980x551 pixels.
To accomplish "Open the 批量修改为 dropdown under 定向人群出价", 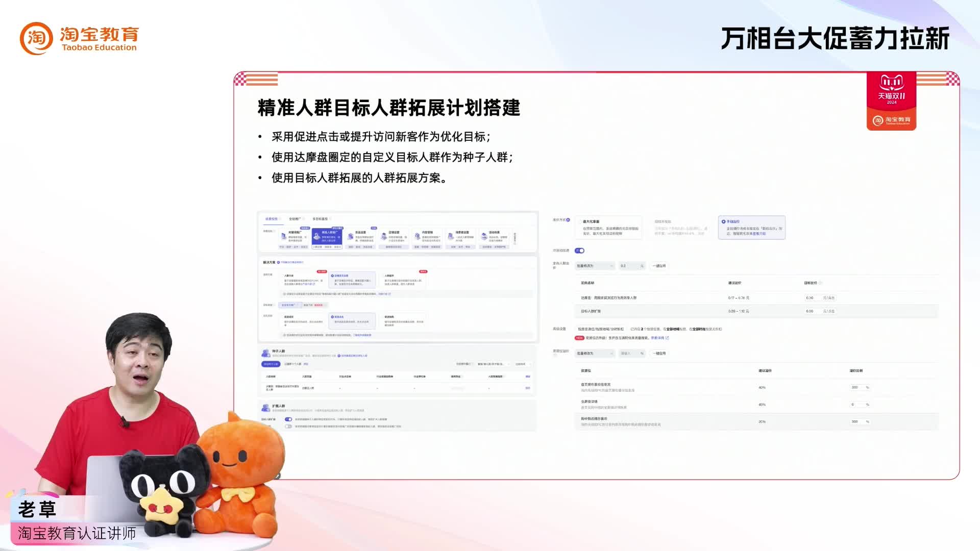I will (594, 266).
